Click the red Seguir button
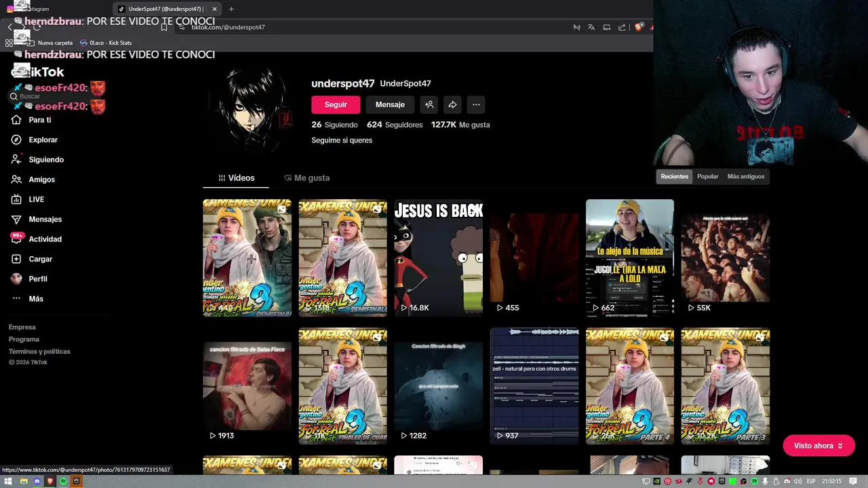The width and height of the screenshot is (868, 488). coord(336,104)
